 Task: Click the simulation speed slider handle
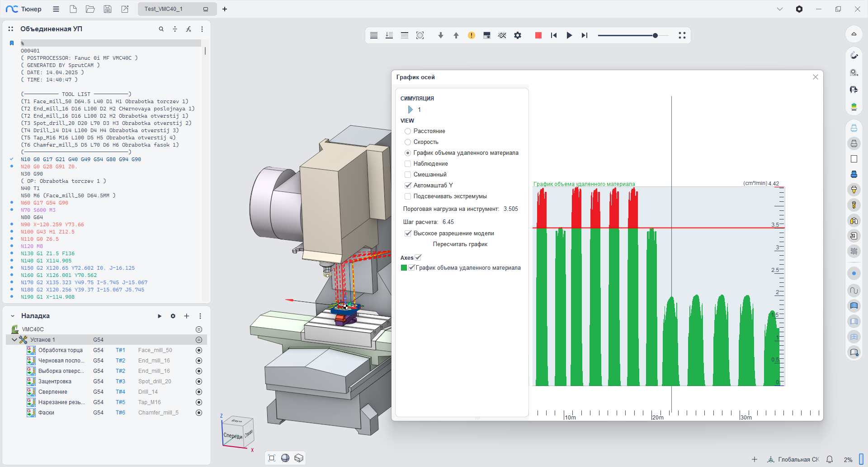(x=655, y=35)
